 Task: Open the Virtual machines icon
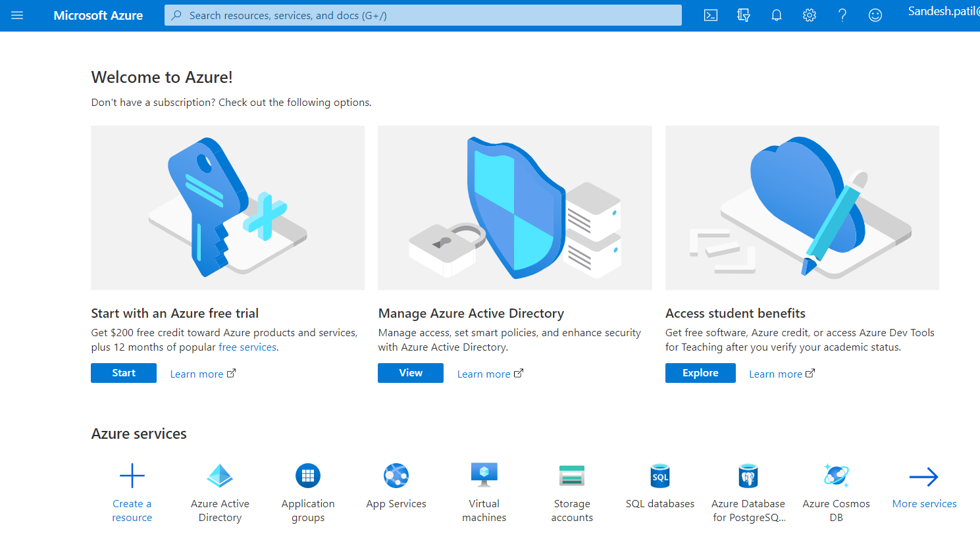click(484, 475)
